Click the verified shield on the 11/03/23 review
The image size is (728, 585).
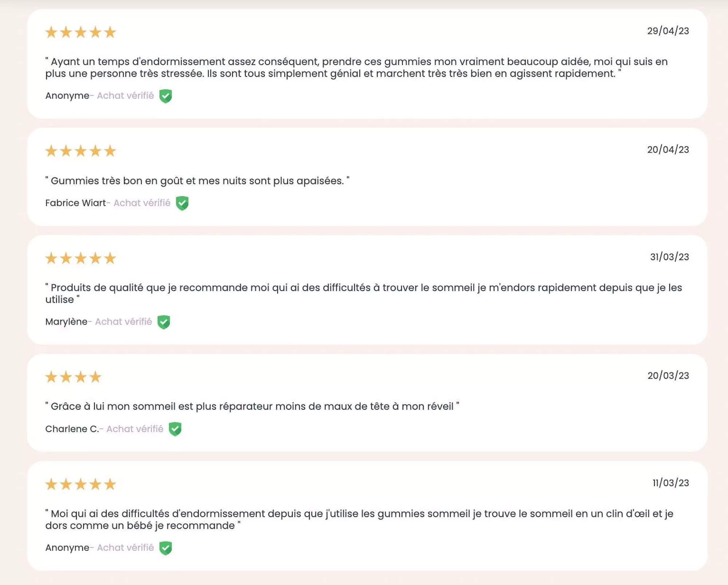coord(166,548)
